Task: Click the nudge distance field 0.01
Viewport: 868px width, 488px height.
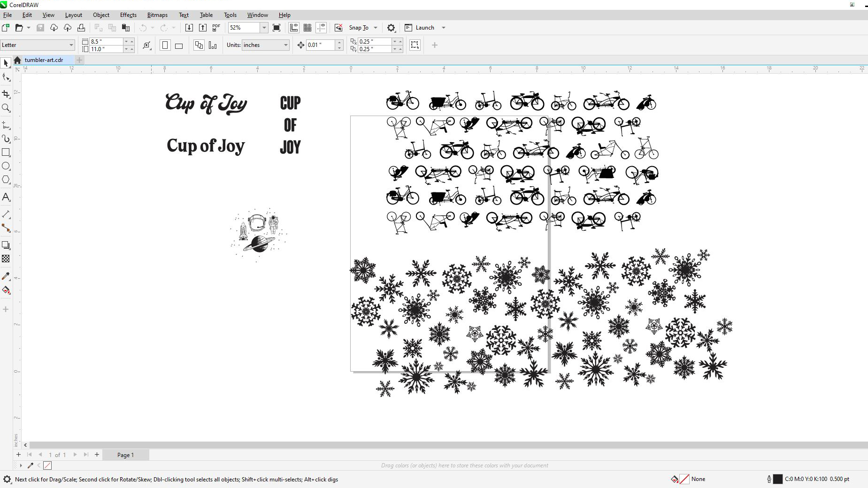Action: 321,45
